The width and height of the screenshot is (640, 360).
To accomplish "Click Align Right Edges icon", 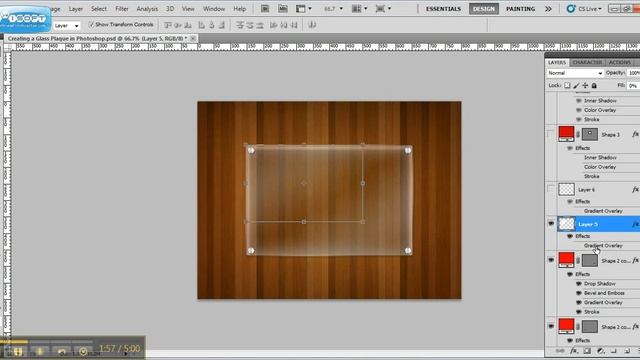I will pyautogui.click(x=222, y=25).
